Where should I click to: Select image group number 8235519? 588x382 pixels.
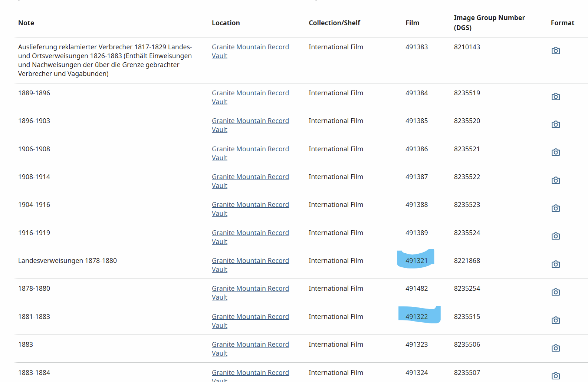pos(467,93)
